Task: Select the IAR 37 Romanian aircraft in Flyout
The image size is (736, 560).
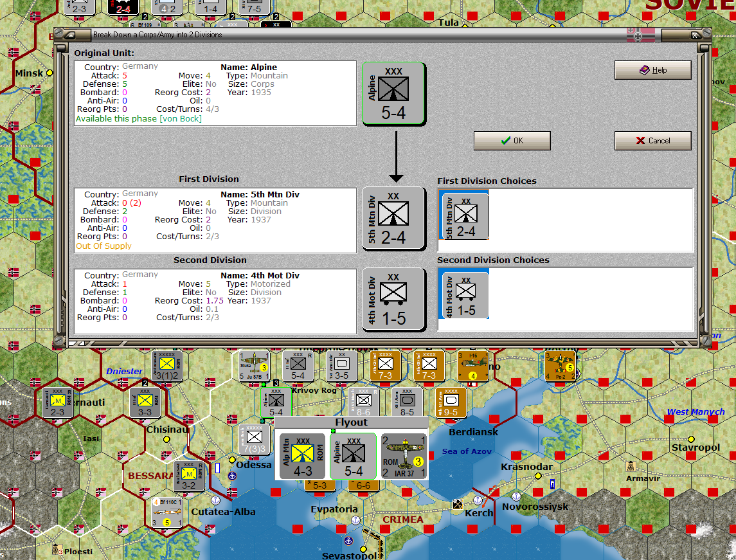Action: click(404, 456)
